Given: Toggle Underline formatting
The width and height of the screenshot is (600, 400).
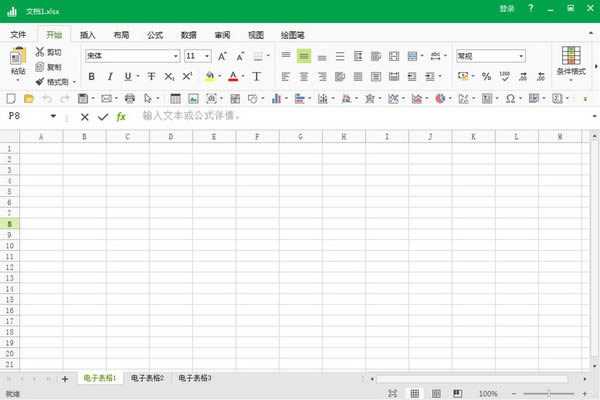Looking at the screenshot, I should coord(128,77).
